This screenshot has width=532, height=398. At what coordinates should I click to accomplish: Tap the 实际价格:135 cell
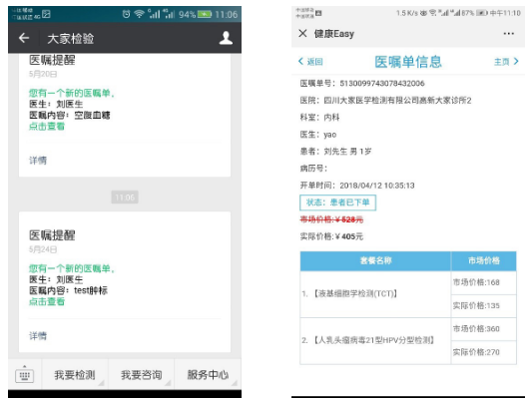[x=484, y=306]
